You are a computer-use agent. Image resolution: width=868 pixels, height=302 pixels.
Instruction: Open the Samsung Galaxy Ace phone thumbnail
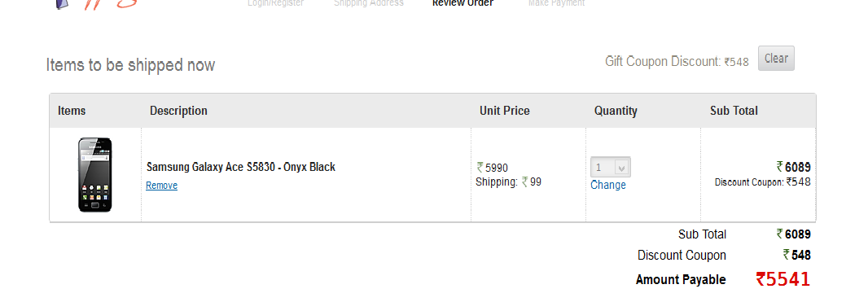(94, 175)
